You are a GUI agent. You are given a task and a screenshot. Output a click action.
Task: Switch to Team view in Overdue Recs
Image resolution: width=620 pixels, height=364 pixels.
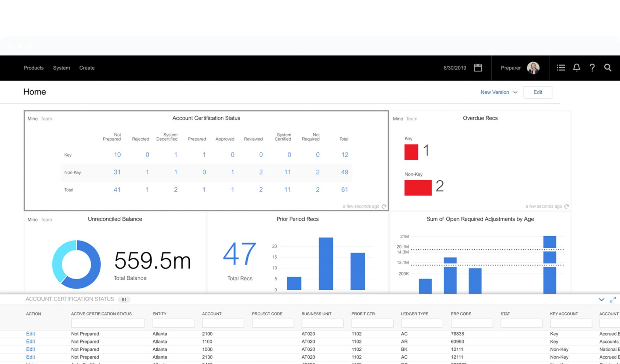(x=412, y=118)
